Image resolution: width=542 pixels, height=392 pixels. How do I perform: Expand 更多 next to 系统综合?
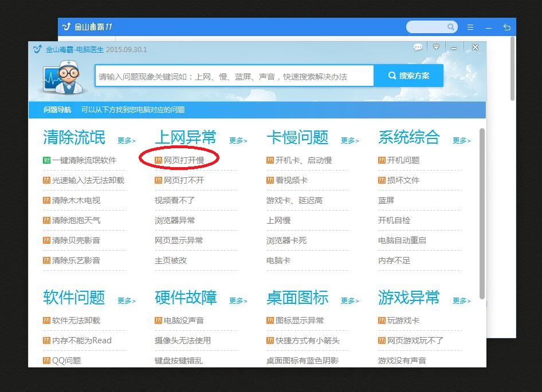point(462,141)
